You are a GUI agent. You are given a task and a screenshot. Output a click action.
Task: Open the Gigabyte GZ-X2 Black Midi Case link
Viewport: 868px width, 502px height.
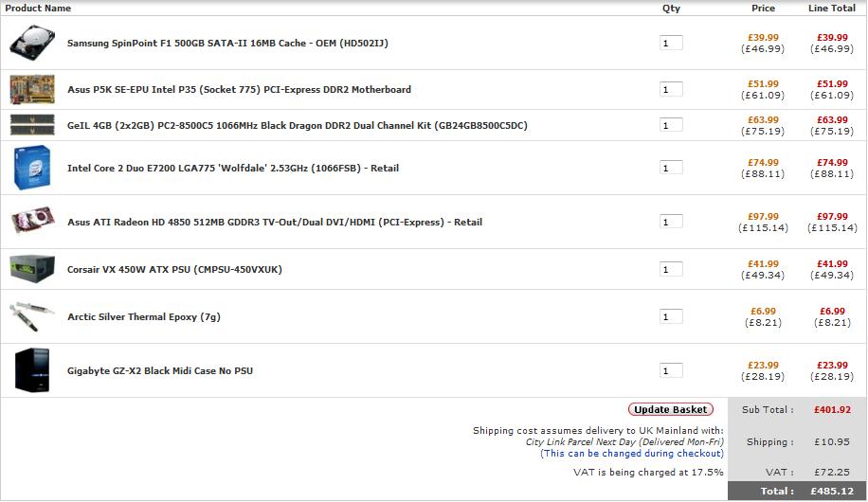point(160,371)
